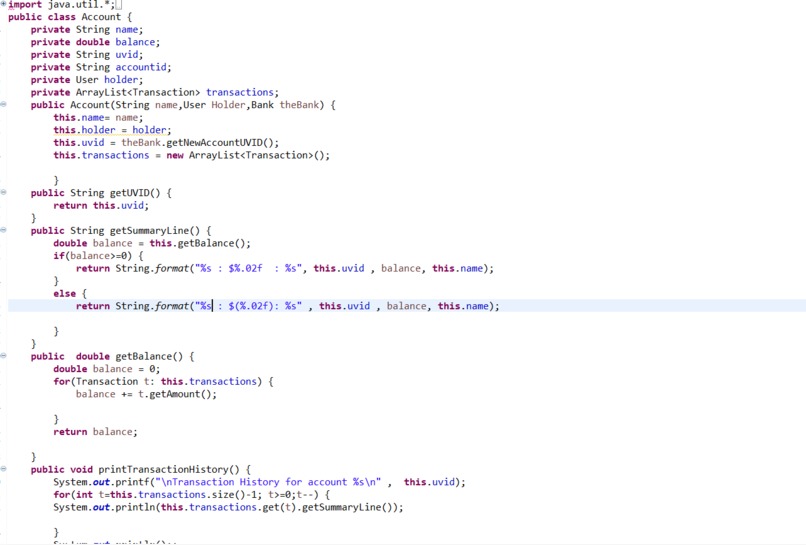This screenshot has width=806, height=545.
Task: Click the 'Transaction History for account' printf string
Action: [268, 482]
